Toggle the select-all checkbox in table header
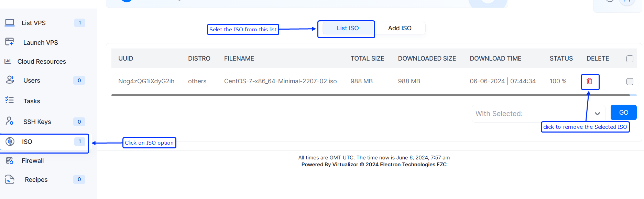The height and width of the screenshot is (199, 644). (630, 59)
